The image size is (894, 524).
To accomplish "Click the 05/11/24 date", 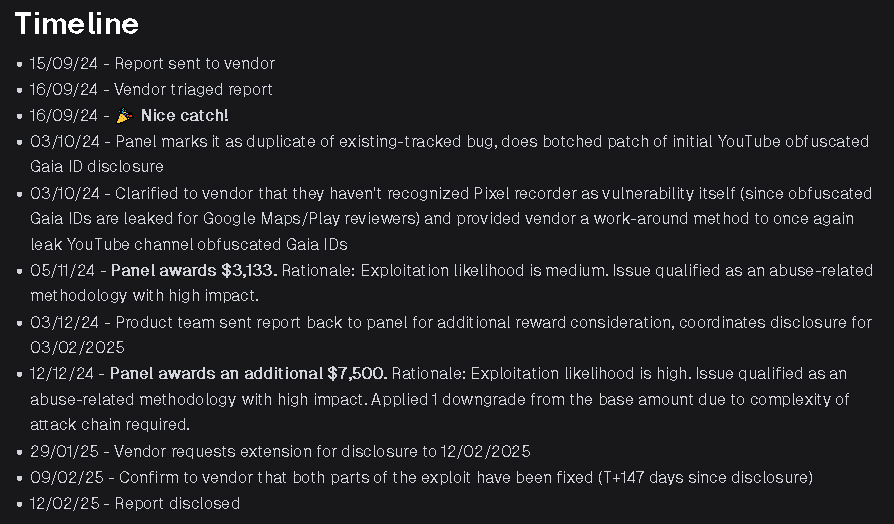I will tap(64, 270).
